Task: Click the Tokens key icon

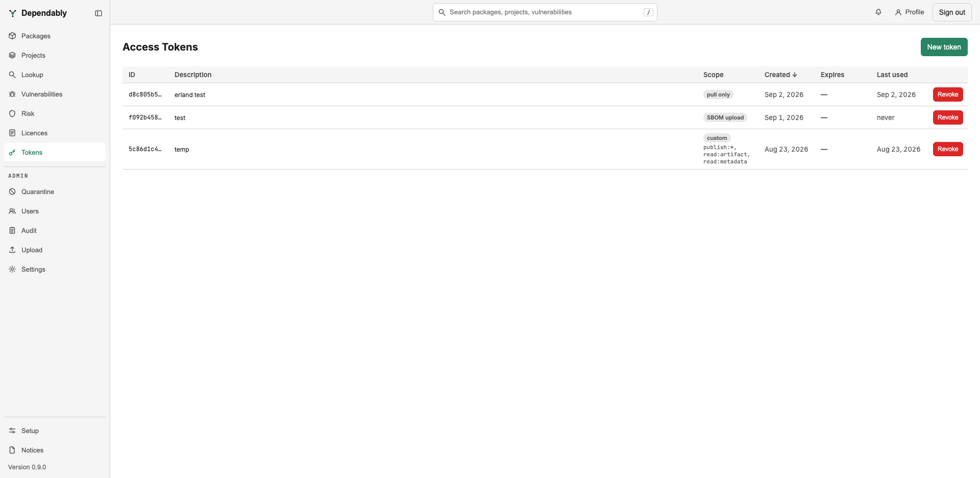Action: [12, 152]
